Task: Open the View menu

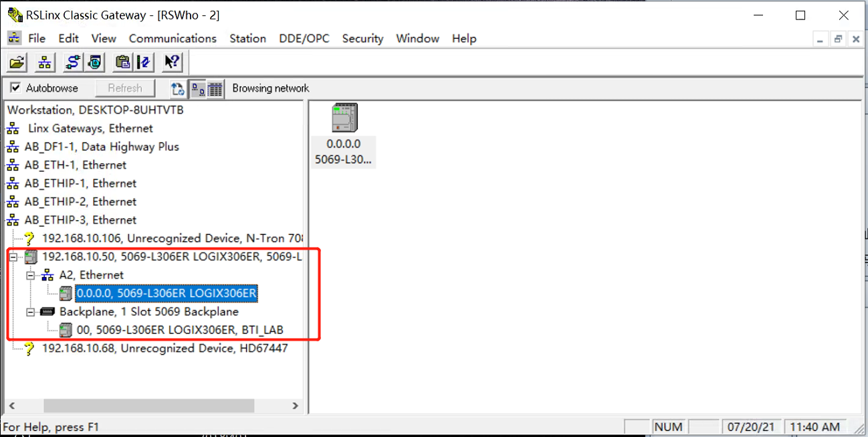Action: coord(104,38)
